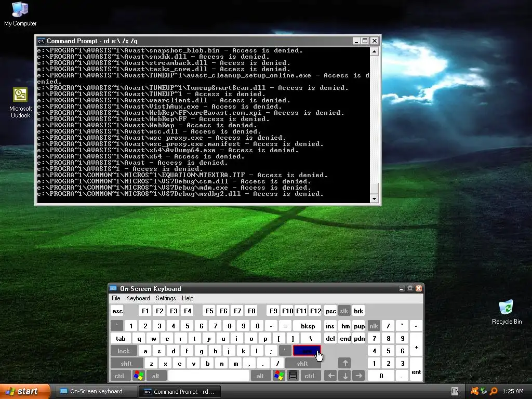Open the Help menu
This screenshot has height=399, width=532.
pos(188,298)
